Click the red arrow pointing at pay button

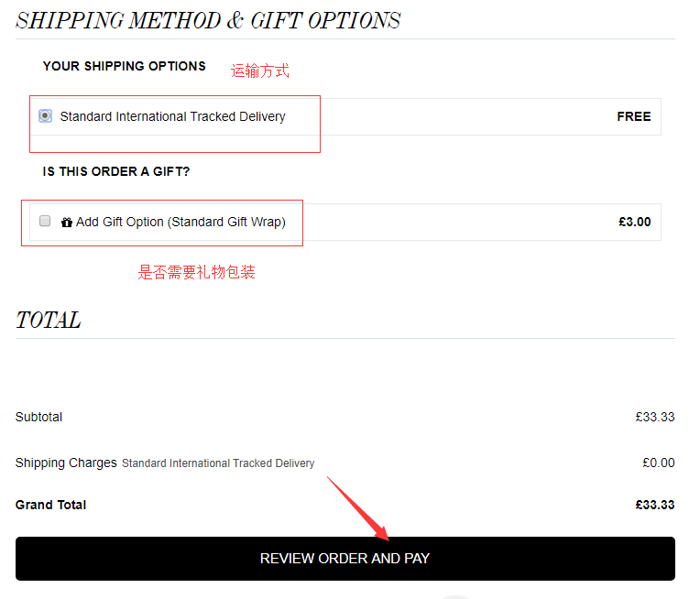[x=357, y=508]
